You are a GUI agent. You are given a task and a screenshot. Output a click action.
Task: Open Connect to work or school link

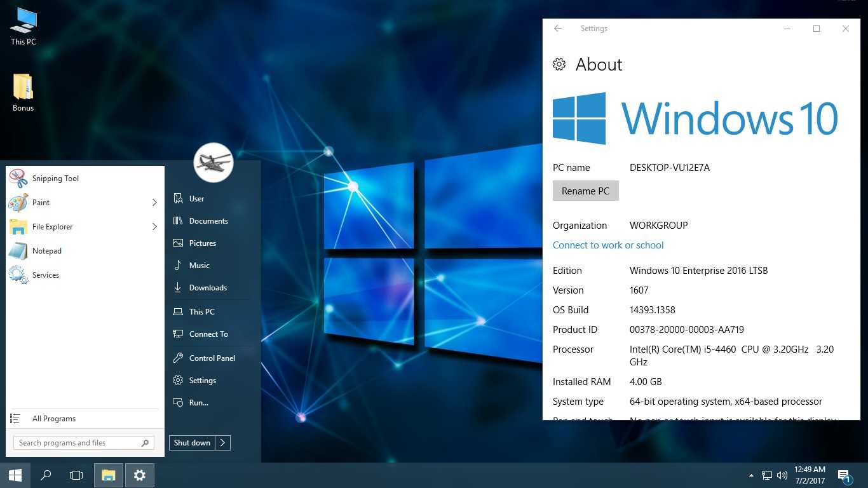pos(608,245)
